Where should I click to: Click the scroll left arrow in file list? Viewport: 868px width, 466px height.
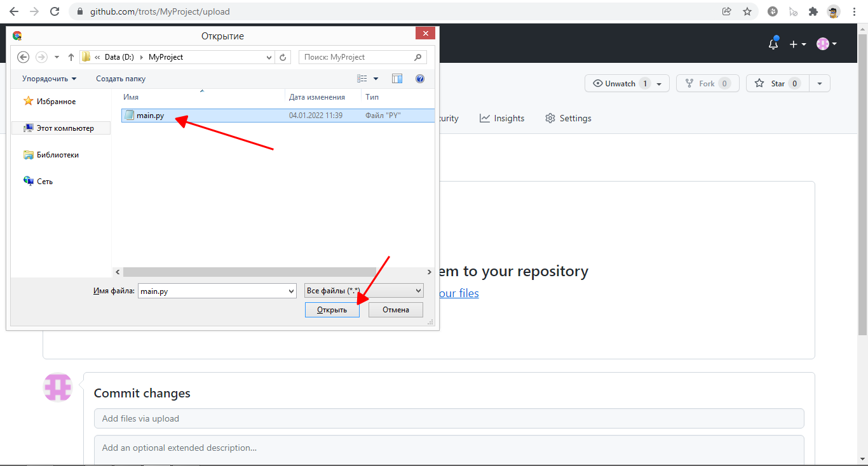tap(118, 272)
